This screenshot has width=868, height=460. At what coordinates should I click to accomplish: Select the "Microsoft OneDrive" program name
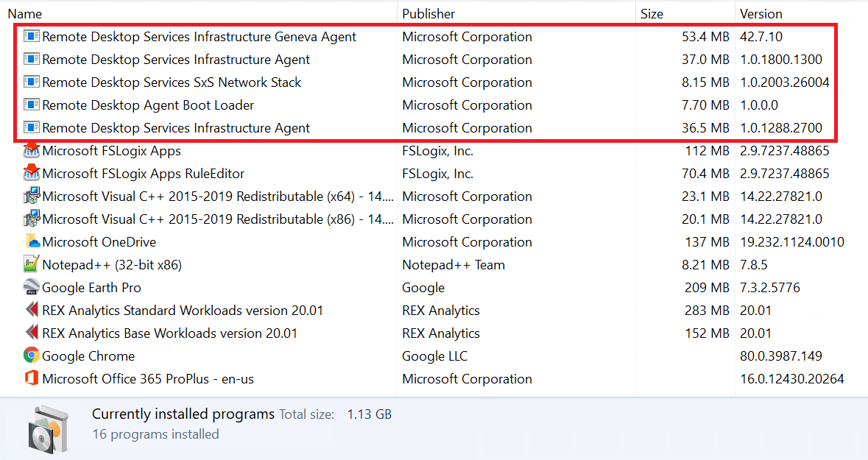[99, 242]
